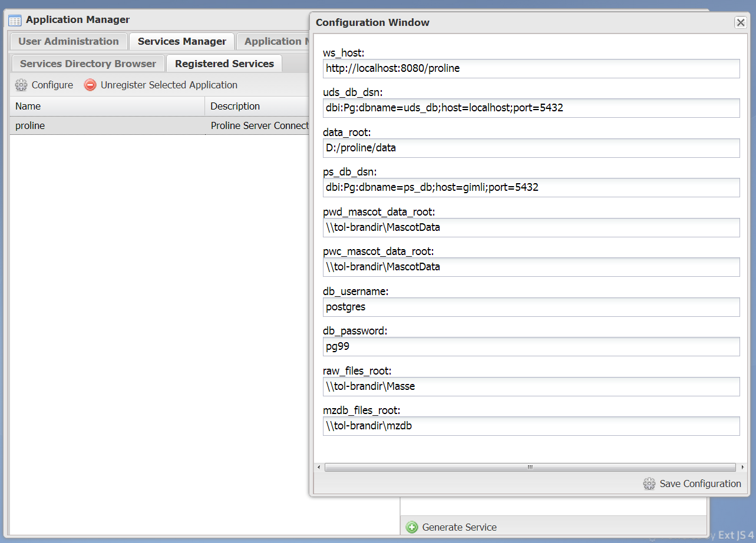
Task: Sort by the Name column header
Action: (x=106, y=106)
